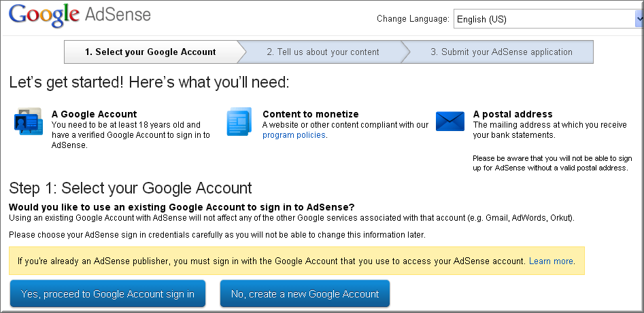
Task: Click the sentence mentioning Gmail, AdWords, Orkut
Action: (x=292, y=218)
